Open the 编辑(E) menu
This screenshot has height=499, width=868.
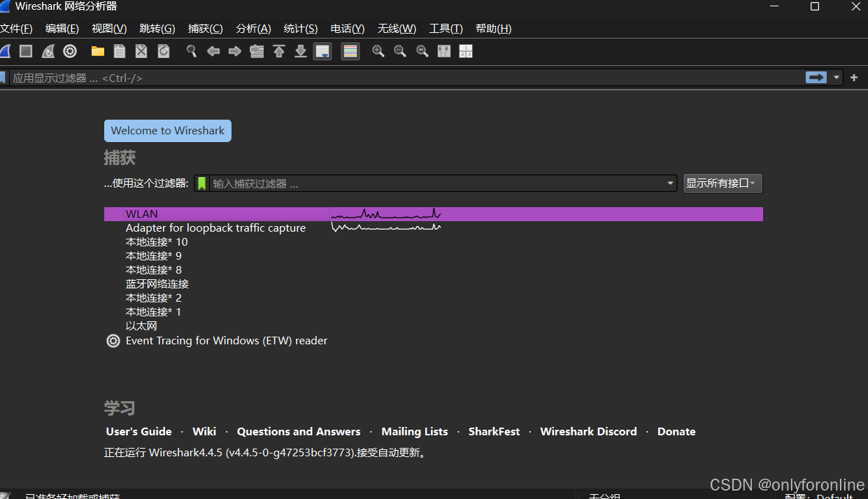click(62, 29)
